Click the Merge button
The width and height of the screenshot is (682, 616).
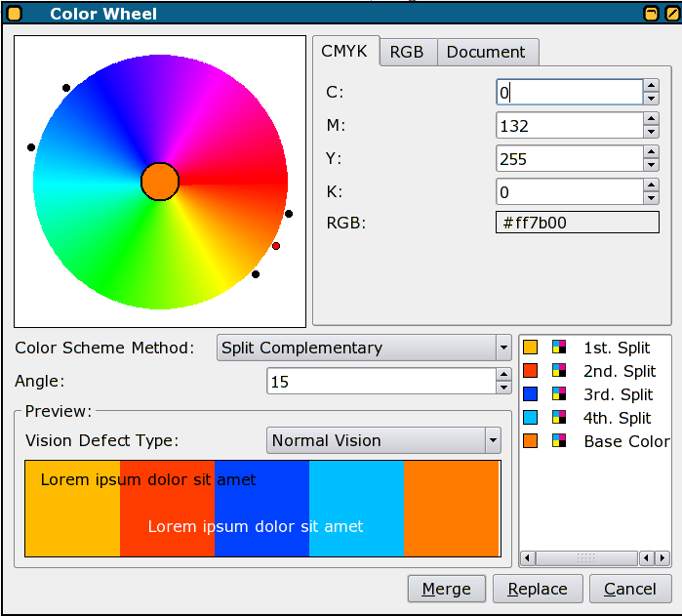pos(446,590)
